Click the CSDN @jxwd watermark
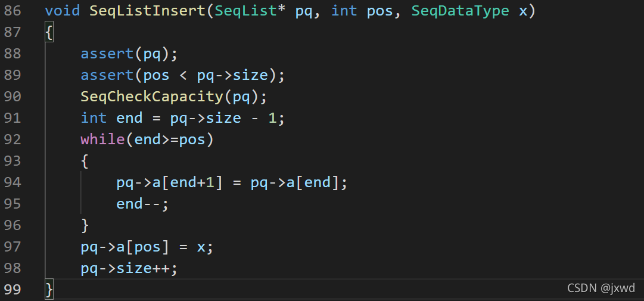Image resolution: width=644 pixels, height=301 pixels. click(x=601, y=288)
